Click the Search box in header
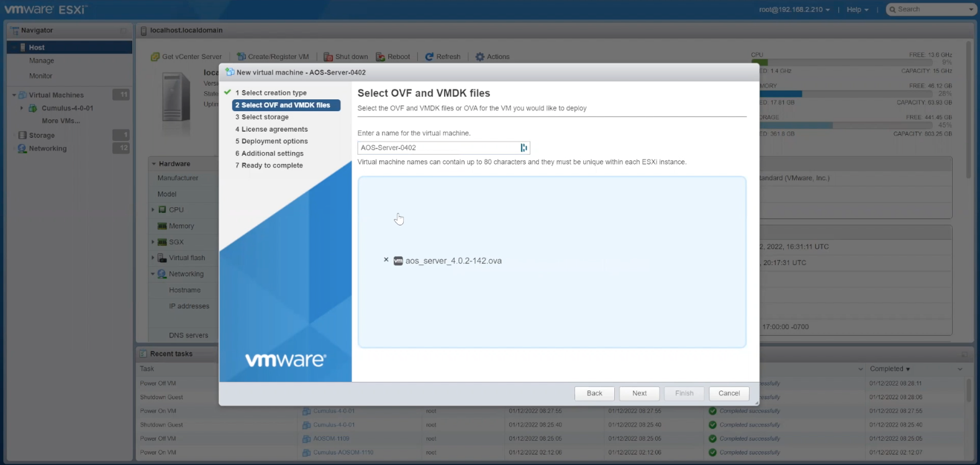 pyautogui.click(x=927, y=9)
